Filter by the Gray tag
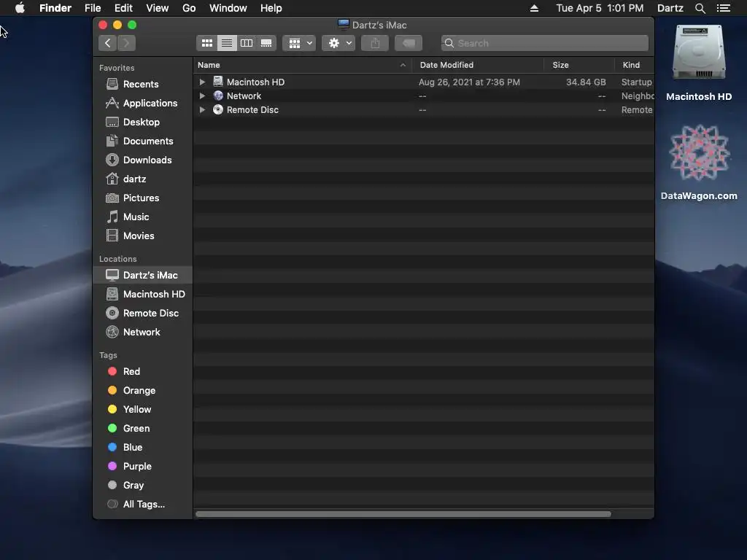This screenshot has height=560, width=747. click(x=142, y=486)
